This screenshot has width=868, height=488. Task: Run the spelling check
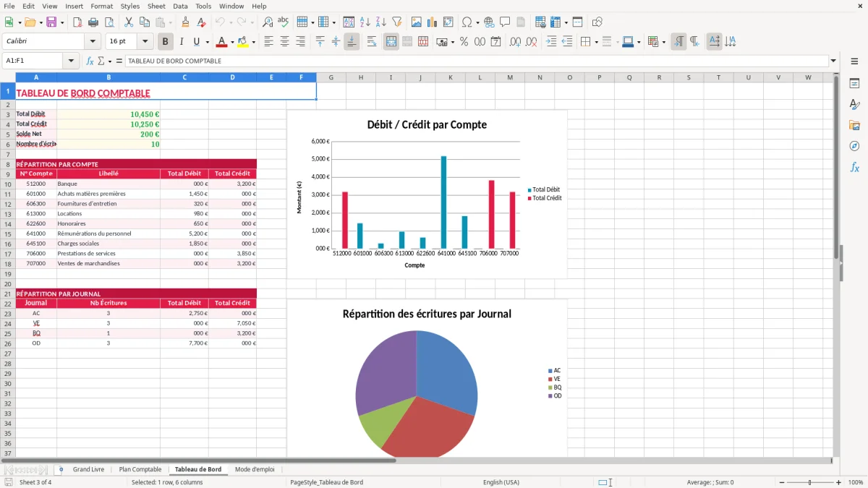pos(284,22)
